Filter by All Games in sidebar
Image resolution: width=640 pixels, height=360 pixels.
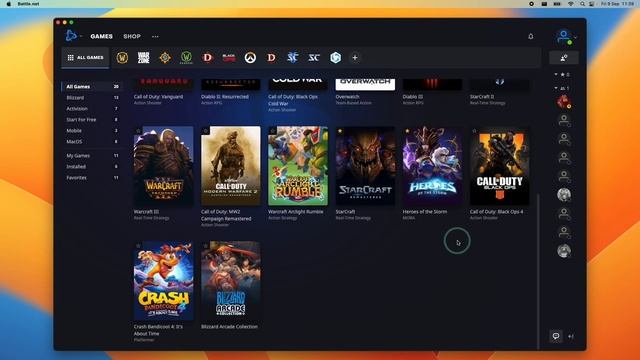point(92,87)
